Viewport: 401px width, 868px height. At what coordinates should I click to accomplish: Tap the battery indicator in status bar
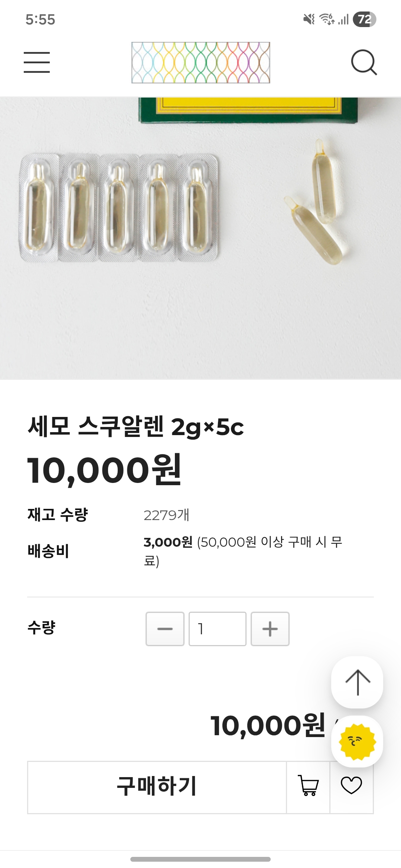pos(364,19)
